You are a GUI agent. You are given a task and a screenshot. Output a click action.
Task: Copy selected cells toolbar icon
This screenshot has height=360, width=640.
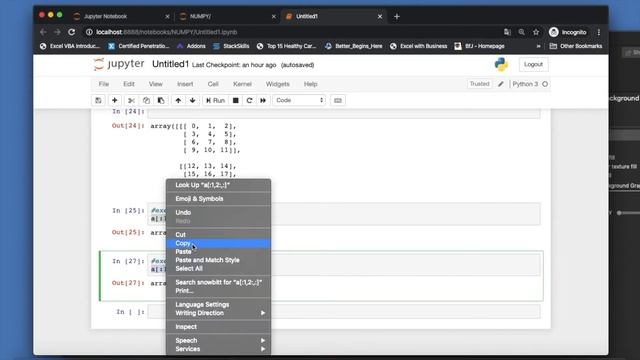(x=146, y=100)
